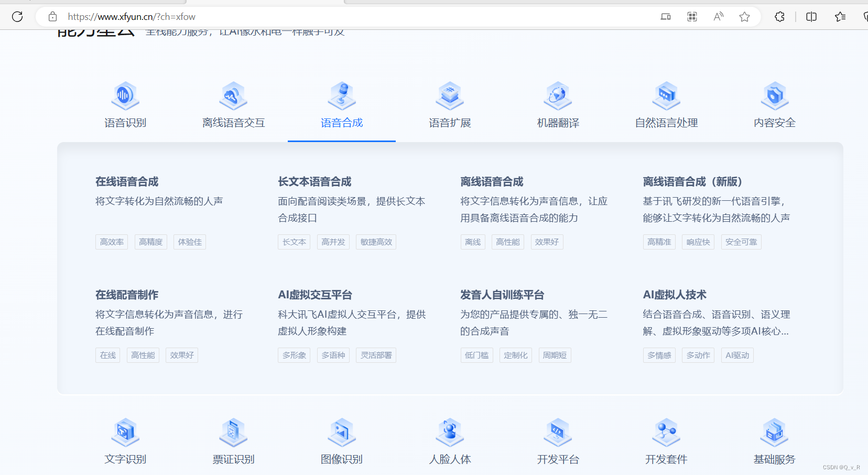Add this page to browser favorites

(x=744, y=16)
